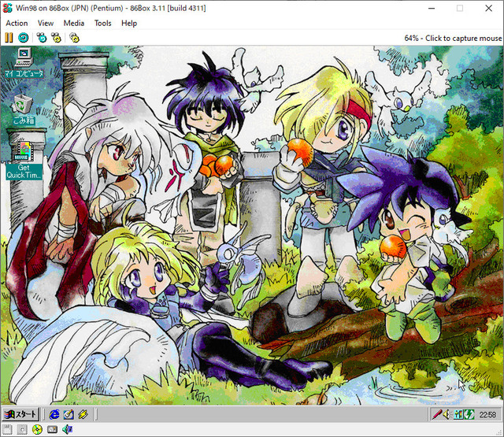Send Ctrl+Alt+Del using the teal key icon

tap(42, 38)
